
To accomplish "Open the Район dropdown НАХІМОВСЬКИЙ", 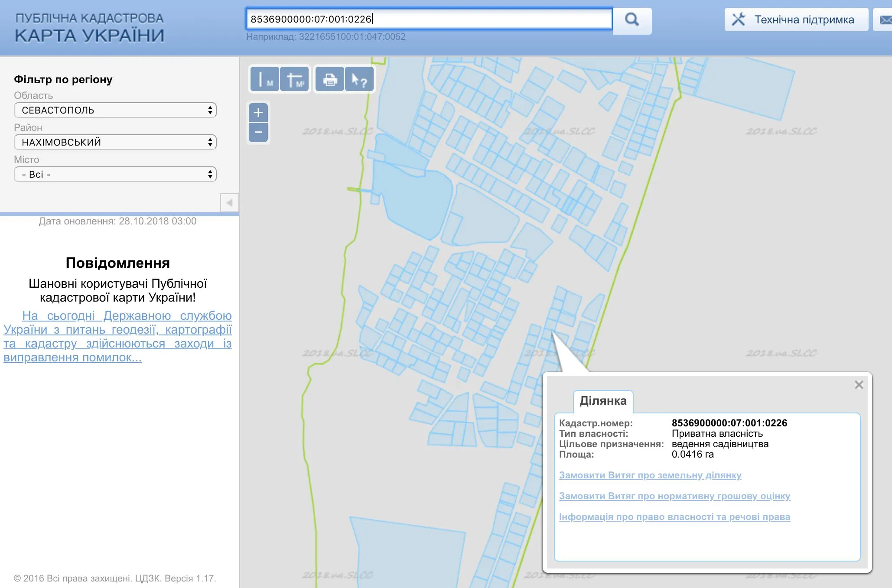I will (115, 142).
